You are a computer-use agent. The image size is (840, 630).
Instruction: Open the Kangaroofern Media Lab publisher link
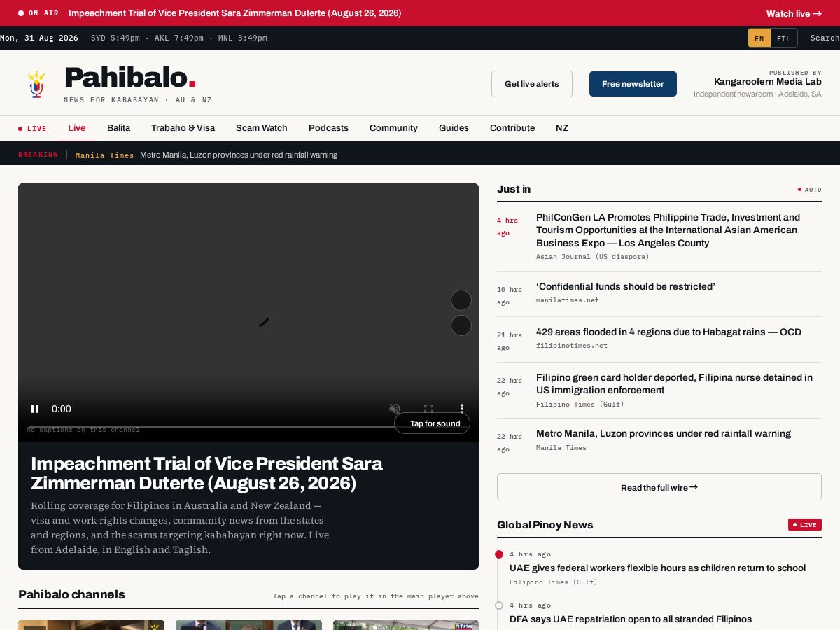pos(768,82)
